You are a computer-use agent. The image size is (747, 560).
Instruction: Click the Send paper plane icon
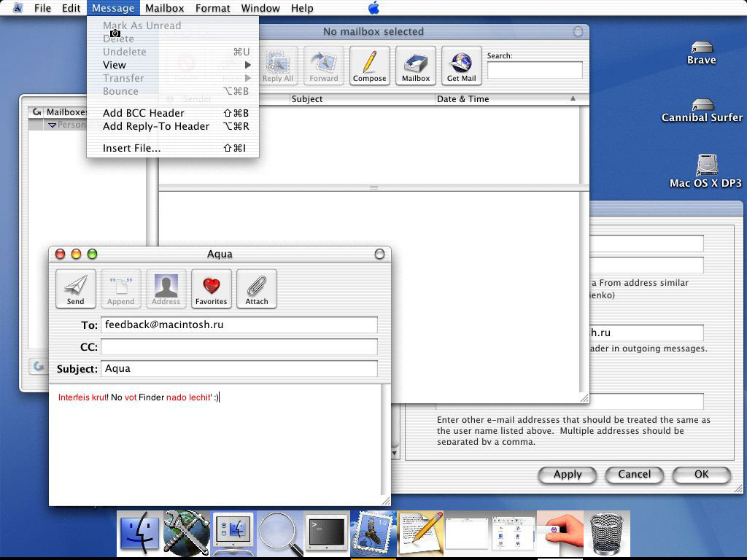(75, 289)
